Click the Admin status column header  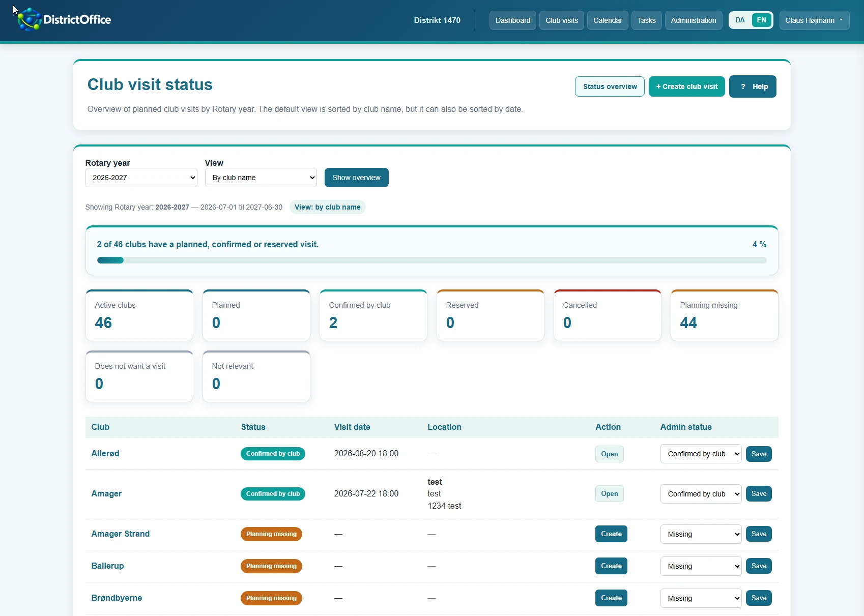686,427
